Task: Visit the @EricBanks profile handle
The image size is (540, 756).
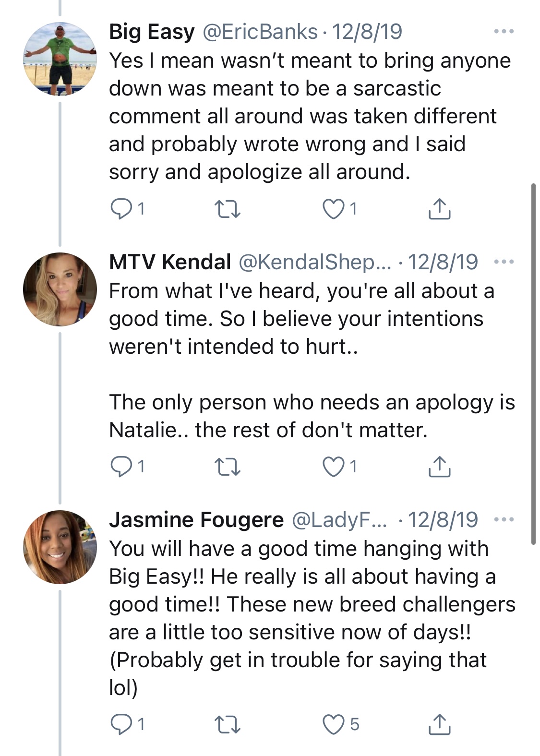Action: pos(260,32)
